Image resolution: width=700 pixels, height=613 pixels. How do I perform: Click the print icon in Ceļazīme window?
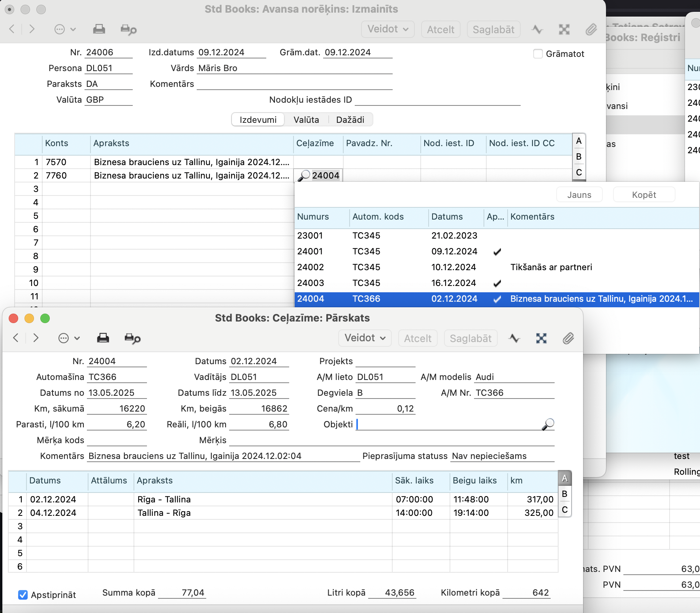(103, 338)
